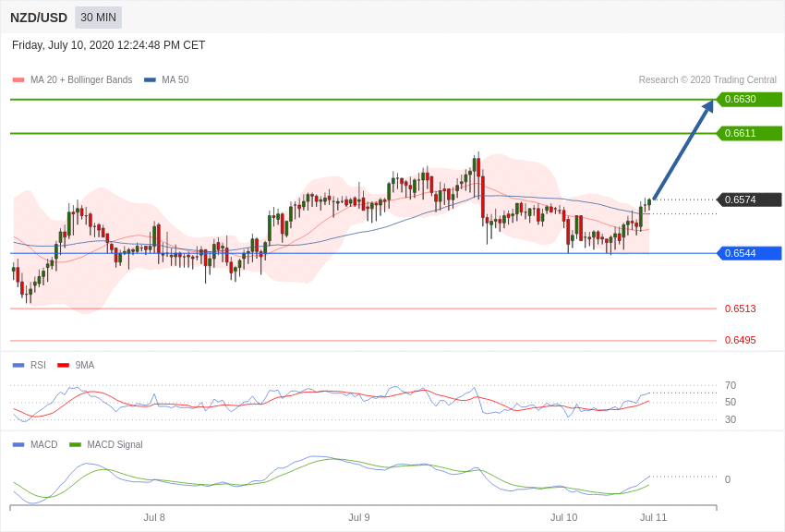Click the 9MA legend swatch

point(64,366)
